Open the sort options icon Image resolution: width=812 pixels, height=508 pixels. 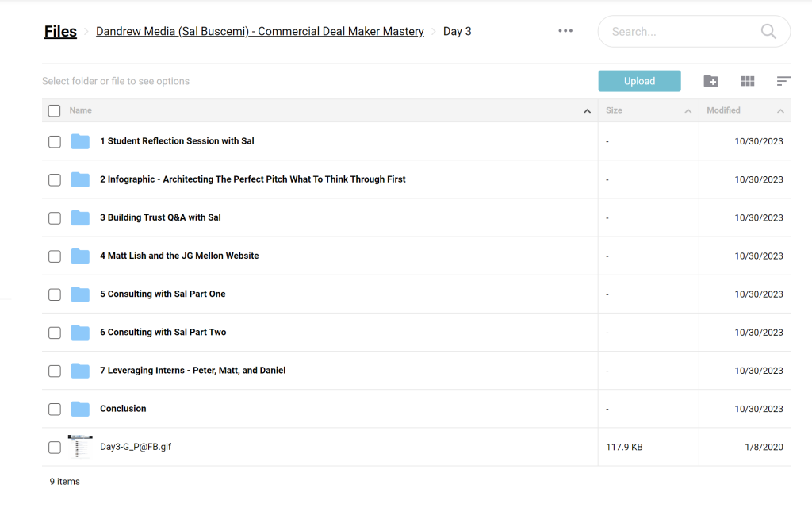tap(783, 81)
